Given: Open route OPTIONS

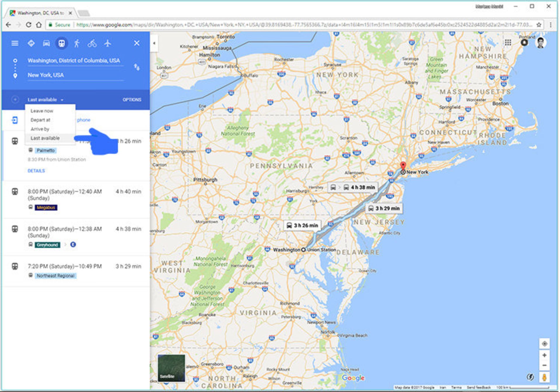Looking at the screenshot, I should click(132, 100).
